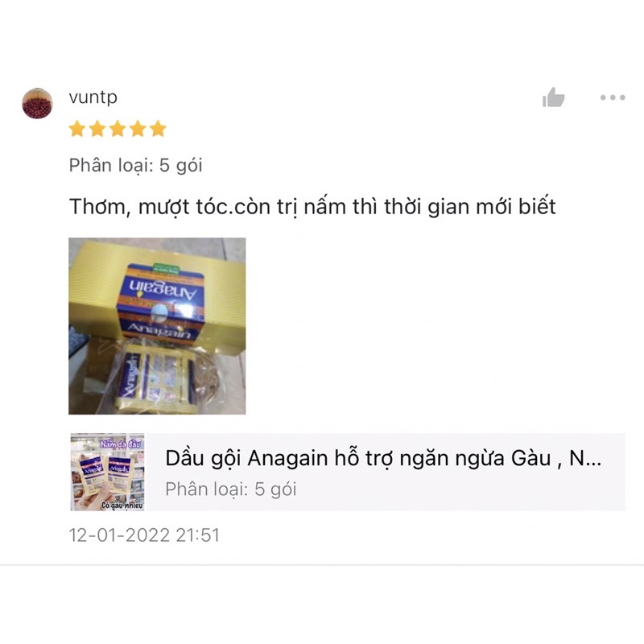Screen dimensions: 644x644
Task: Open the three-dot more options menu
Action: (x=613, y=97)
